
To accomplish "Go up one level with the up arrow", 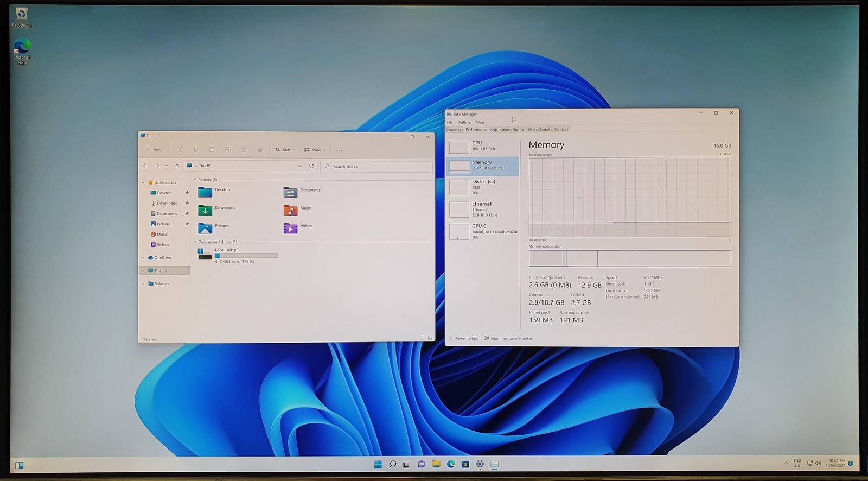I will tap(177, 166).
